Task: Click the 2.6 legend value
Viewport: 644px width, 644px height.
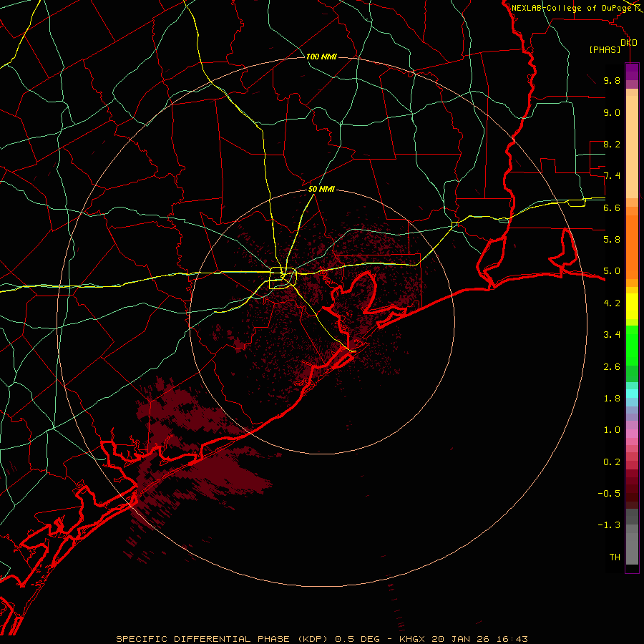Action: [612, 367]
